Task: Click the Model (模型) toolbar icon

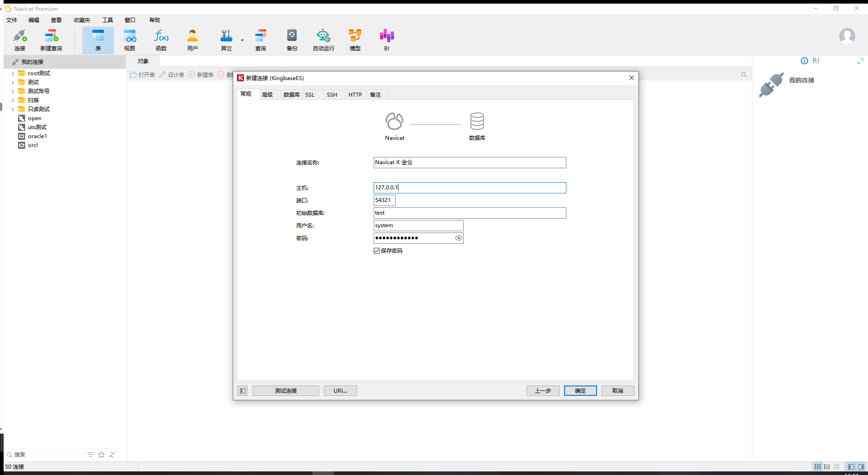Action: pos(355,40)
